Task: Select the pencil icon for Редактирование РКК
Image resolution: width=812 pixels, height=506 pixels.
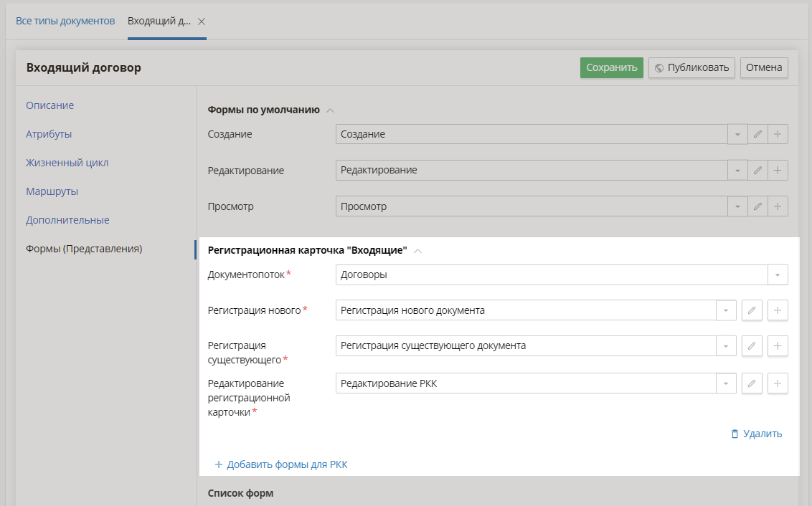Action: click(x=752, y=383)
